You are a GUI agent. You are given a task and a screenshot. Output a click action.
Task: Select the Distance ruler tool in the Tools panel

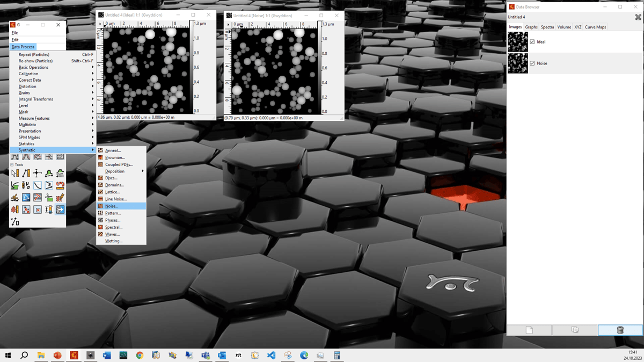tap(26, 173)
